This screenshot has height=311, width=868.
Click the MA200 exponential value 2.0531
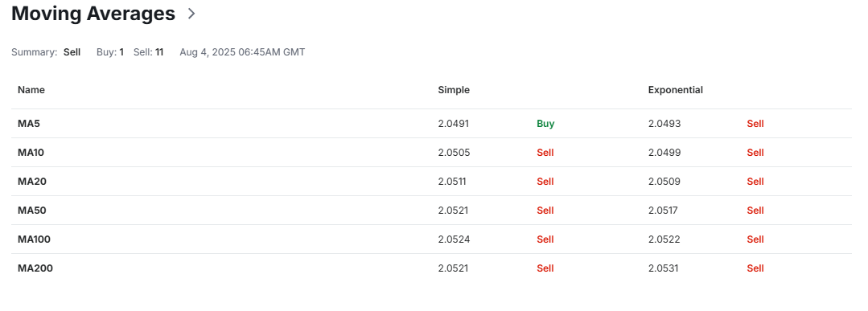(663, 268)
